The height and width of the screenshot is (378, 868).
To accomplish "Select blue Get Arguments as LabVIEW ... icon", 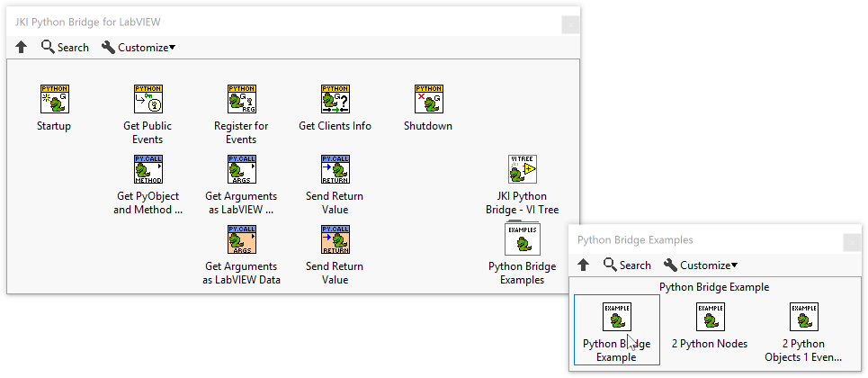I will (241, 169).
